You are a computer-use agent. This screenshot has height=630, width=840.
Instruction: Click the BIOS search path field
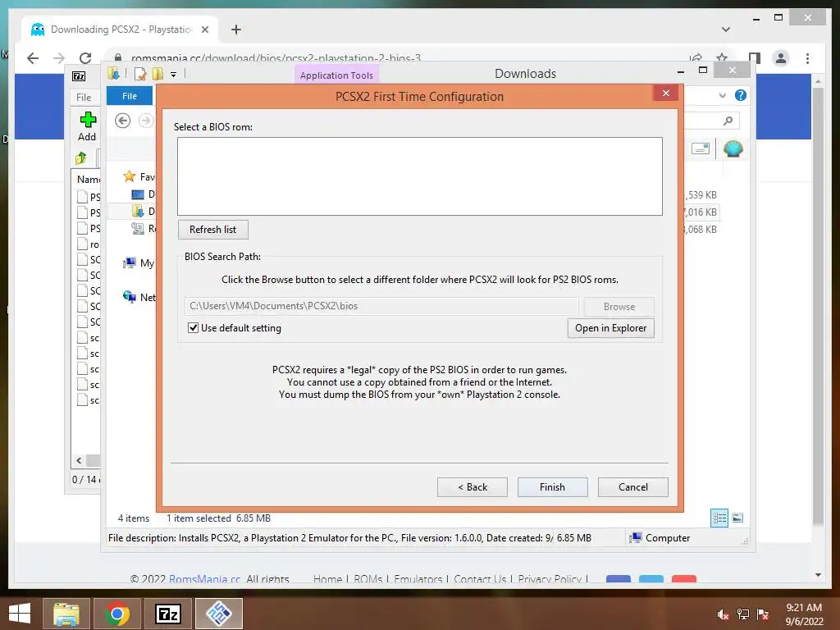click(x=381, y=306)
